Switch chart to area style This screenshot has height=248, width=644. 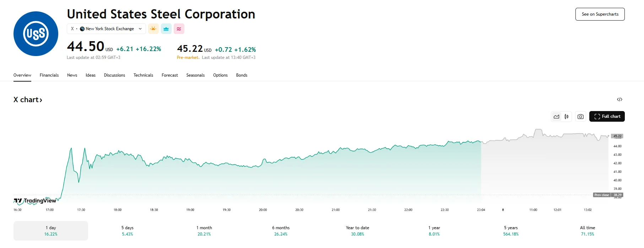[556, 116]
